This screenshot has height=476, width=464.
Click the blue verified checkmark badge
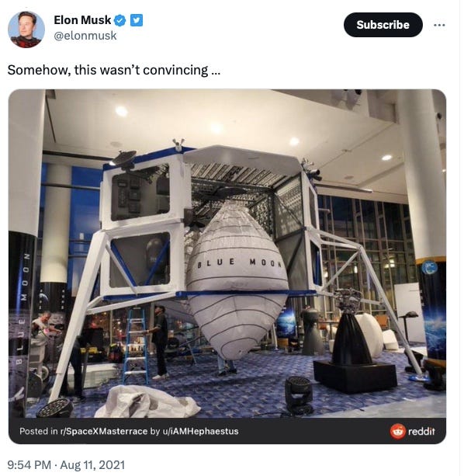[x=120, y=20]
